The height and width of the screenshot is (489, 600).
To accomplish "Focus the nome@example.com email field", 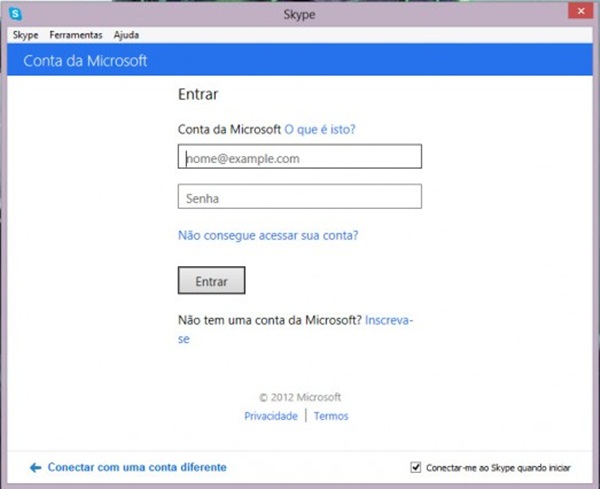I will click(x=299, y=157).
